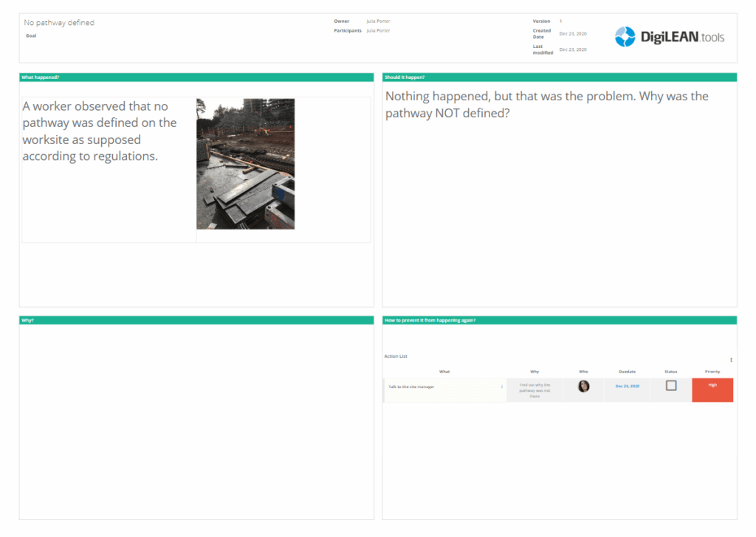Viewport: 756px width, 537px height.
Task: Click Participants entry 'Julia Porter'
Action: [378, 31]
